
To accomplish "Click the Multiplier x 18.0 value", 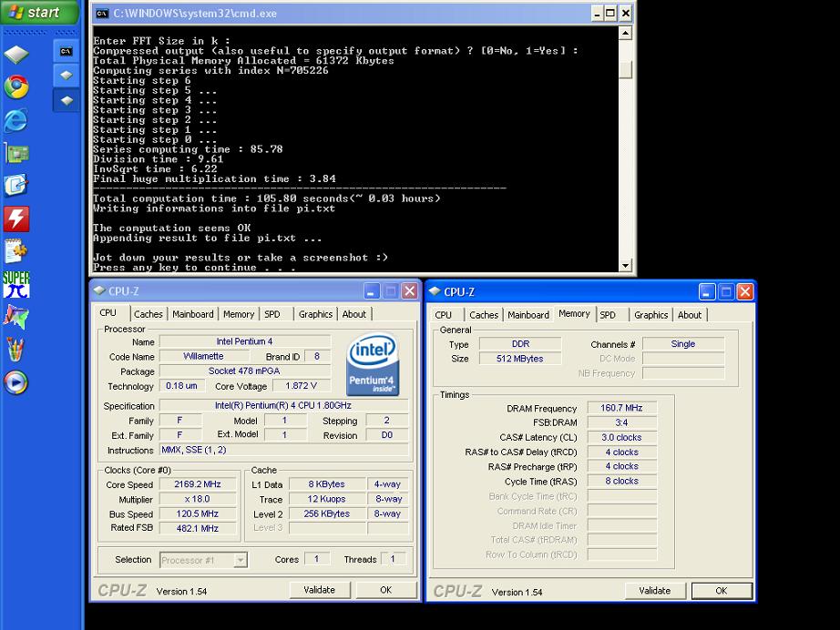I will pyautogui.click(x=198, y=499).
